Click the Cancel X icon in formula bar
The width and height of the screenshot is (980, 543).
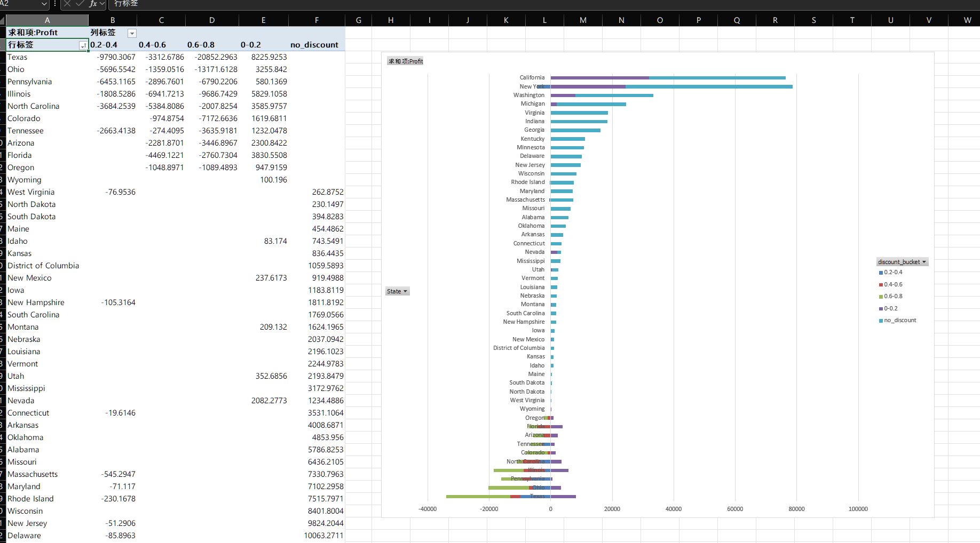coord(67,4)
